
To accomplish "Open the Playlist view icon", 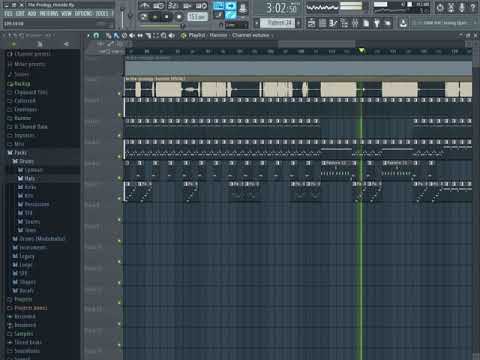I will [312, 23].
